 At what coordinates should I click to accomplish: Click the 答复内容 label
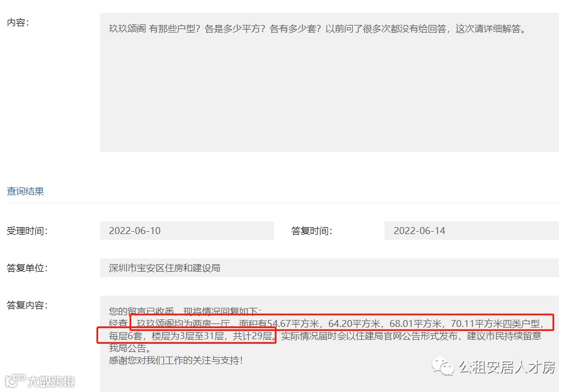(27, 305)
